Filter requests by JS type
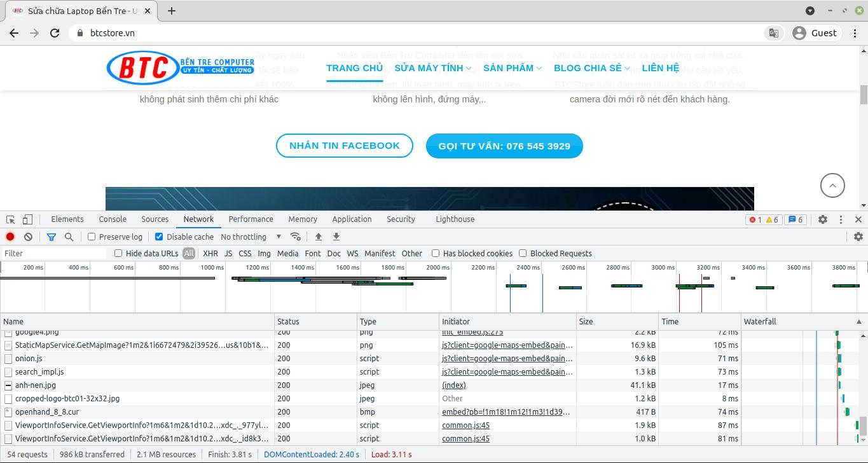This screenshot has width=868, height=463. pos(228,253)
